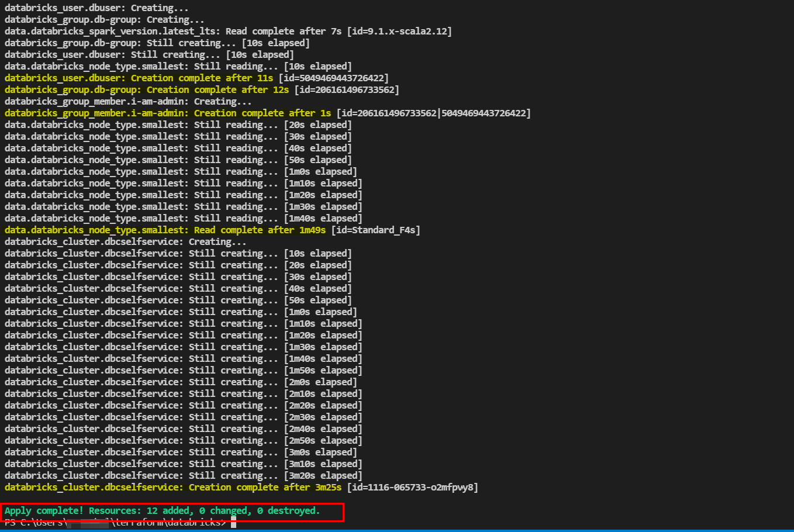The image size is (794, 532).
Task: Click node_type.smallest '[1m40s elapsed]' reading line
Action: pos(184,219)
